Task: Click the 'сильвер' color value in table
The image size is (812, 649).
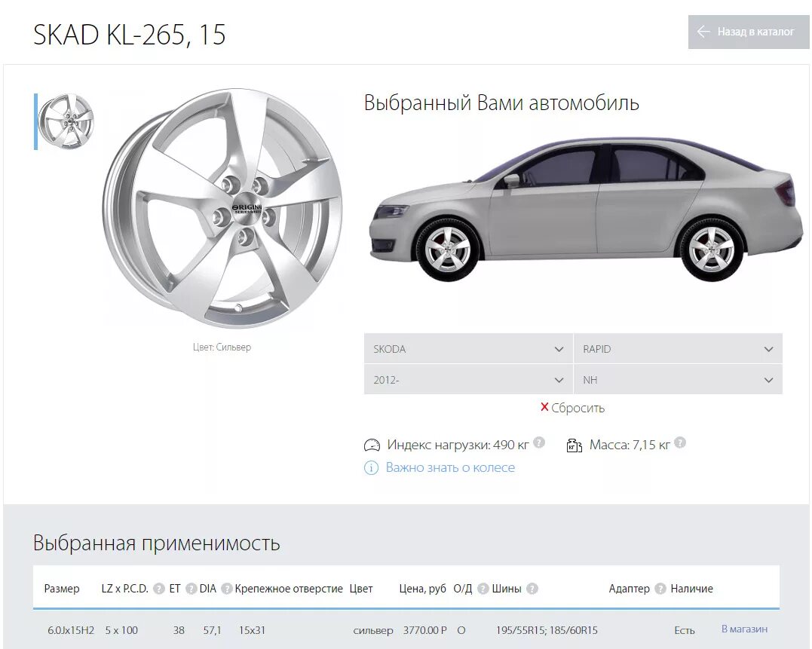Action: click(373, 630)
